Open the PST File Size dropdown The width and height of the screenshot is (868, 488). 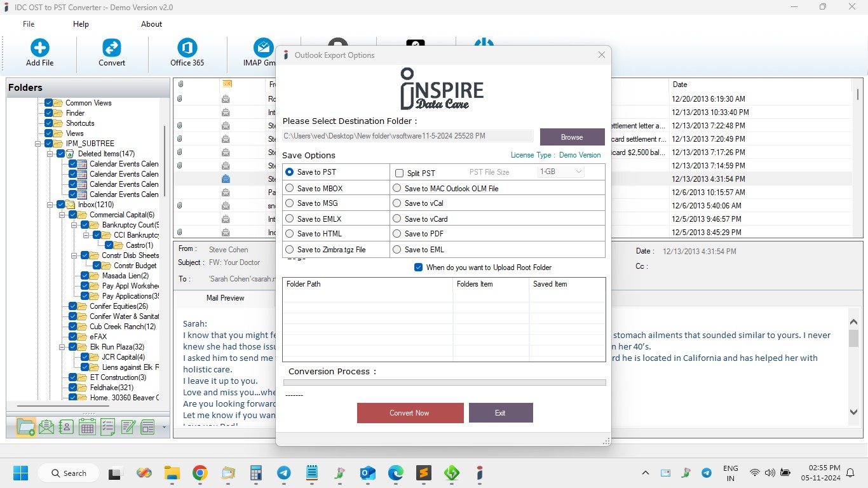561,172
